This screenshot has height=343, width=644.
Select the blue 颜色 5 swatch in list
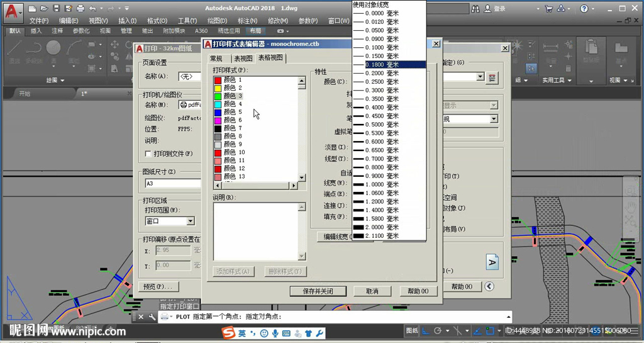point(218,112)
